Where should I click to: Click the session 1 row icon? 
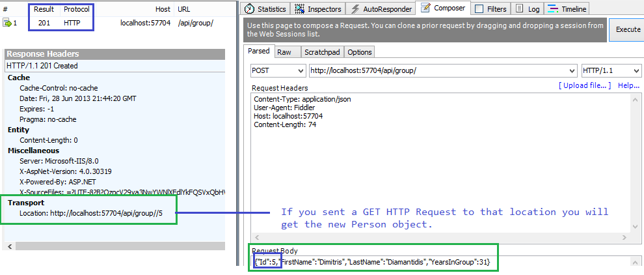click(7, 23)
